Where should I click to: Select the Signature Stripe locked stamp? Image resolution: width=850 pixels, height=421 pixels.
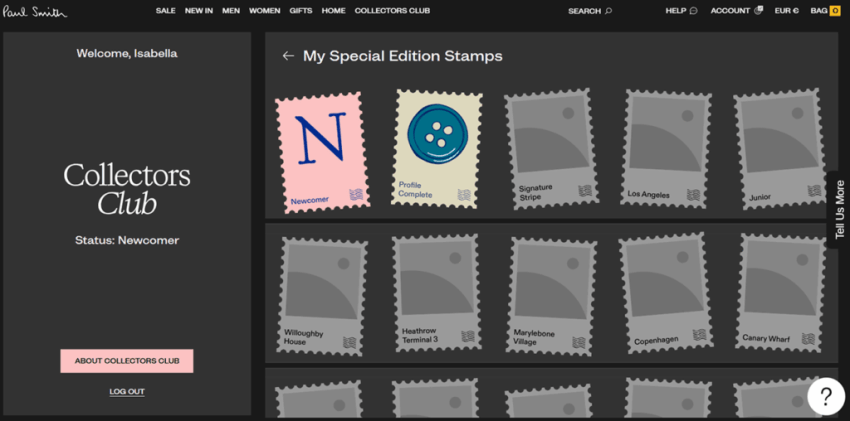click(551, 149)
